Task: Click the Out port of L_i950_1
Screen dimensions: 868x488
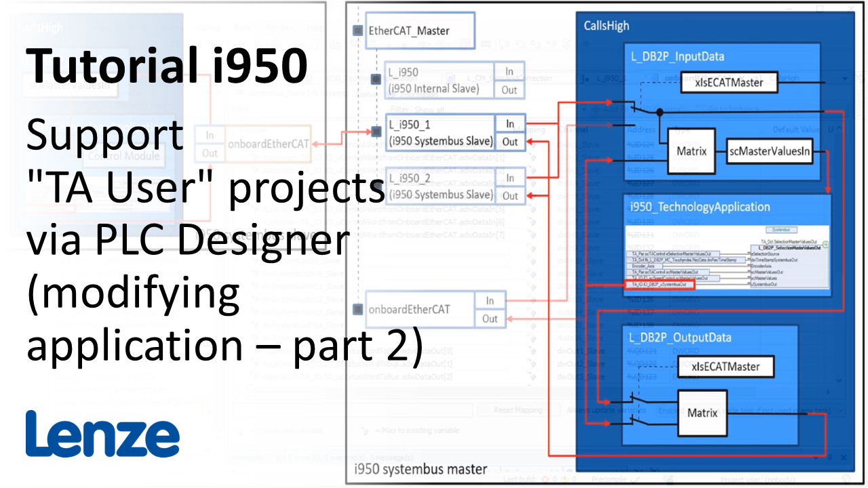Action: [509, 142]
